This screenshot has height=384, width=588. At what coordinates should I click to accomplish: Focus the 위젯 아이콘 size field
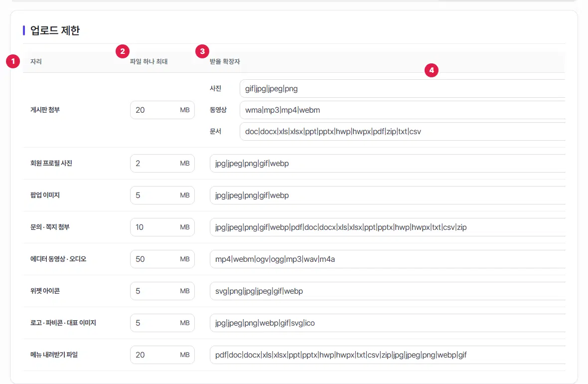(x=162, y=291)
